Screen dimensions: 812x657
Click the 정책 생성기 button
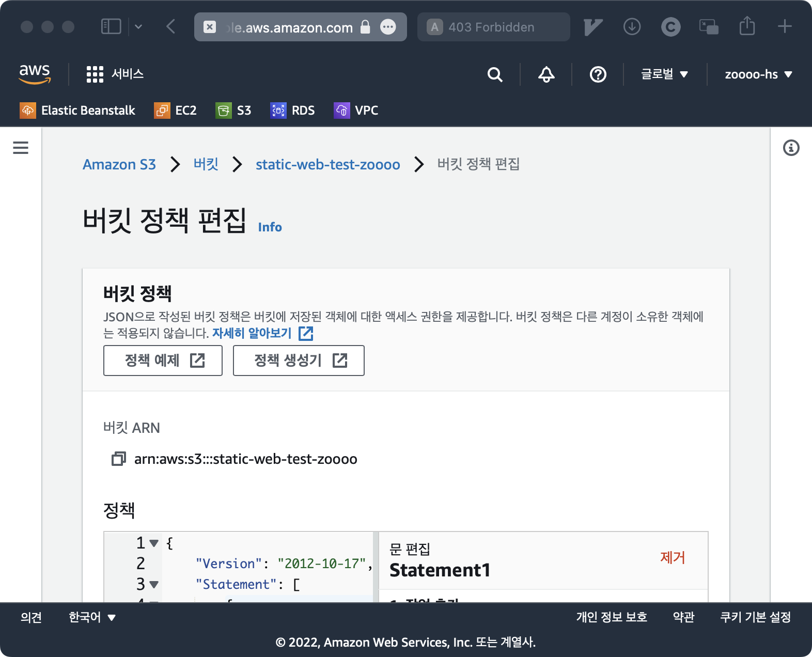(299, 361)
